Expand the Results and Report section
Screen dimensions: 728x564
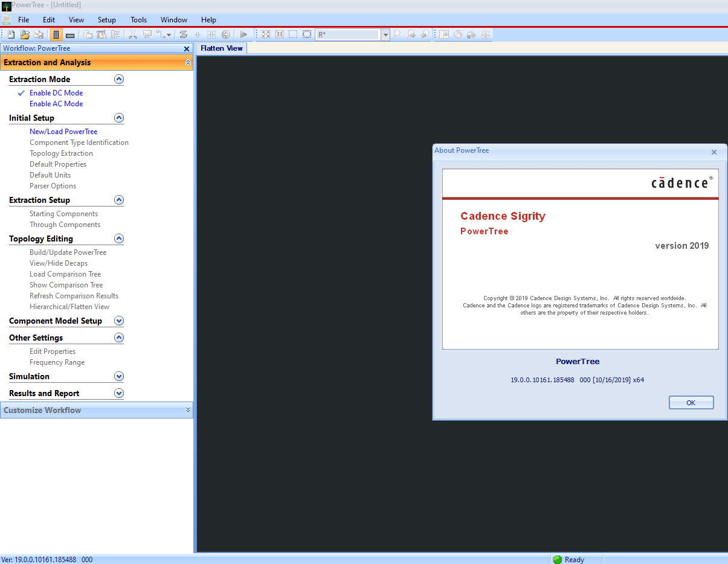point(119,393)
